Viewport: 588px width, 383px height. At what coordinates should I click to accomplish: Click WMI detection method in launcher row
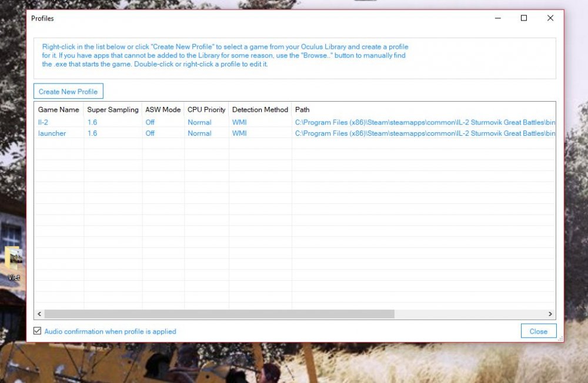(239, 133)
